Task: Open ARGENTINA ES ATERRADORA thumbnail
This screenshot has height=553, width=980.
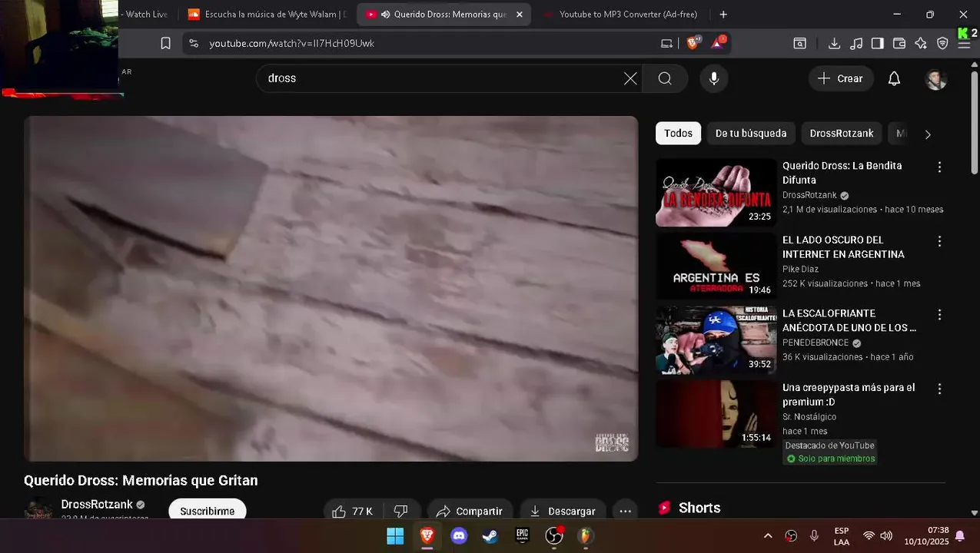Action: click(716, 267)
